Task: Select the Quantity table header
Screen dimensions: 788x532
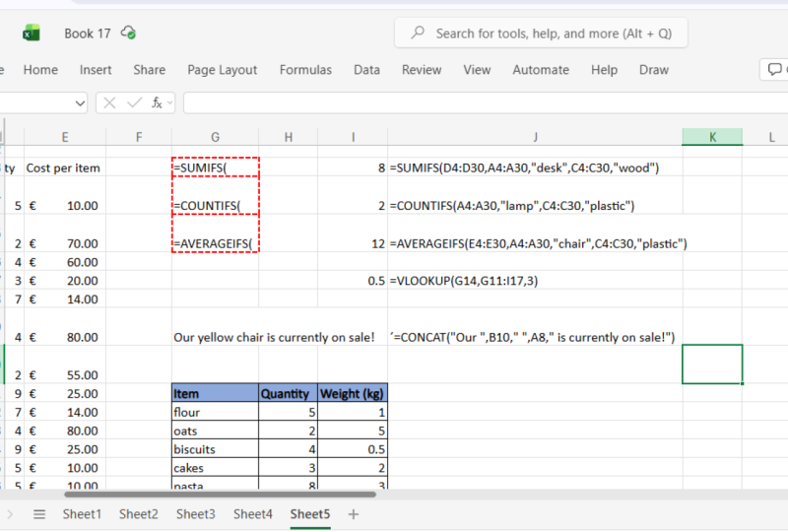Action: click(x=288, y=393)
